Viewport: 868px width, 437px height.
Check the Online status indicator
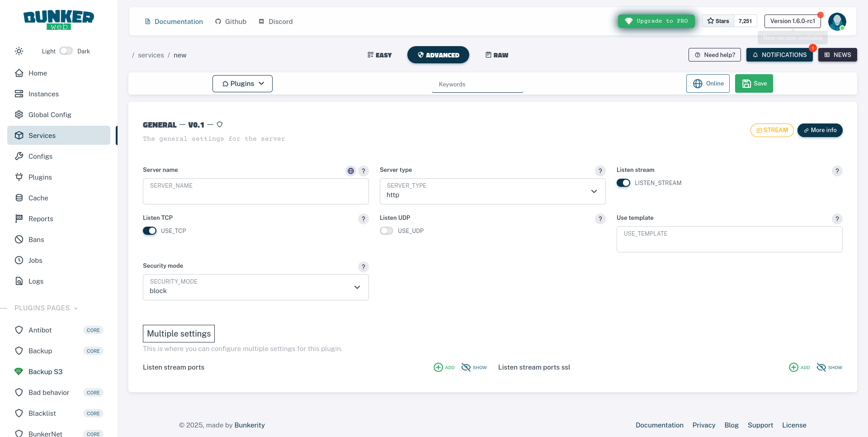point(708,83)
